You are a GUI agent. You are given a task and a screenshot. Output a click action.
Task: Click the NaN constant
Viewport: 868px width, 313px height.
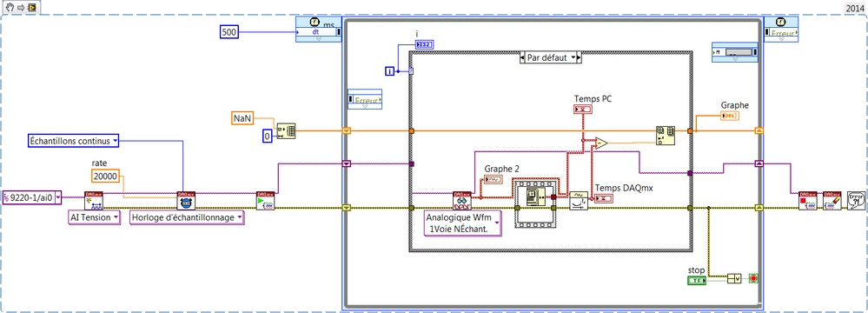pyautogui.click(x=242, y=117)
